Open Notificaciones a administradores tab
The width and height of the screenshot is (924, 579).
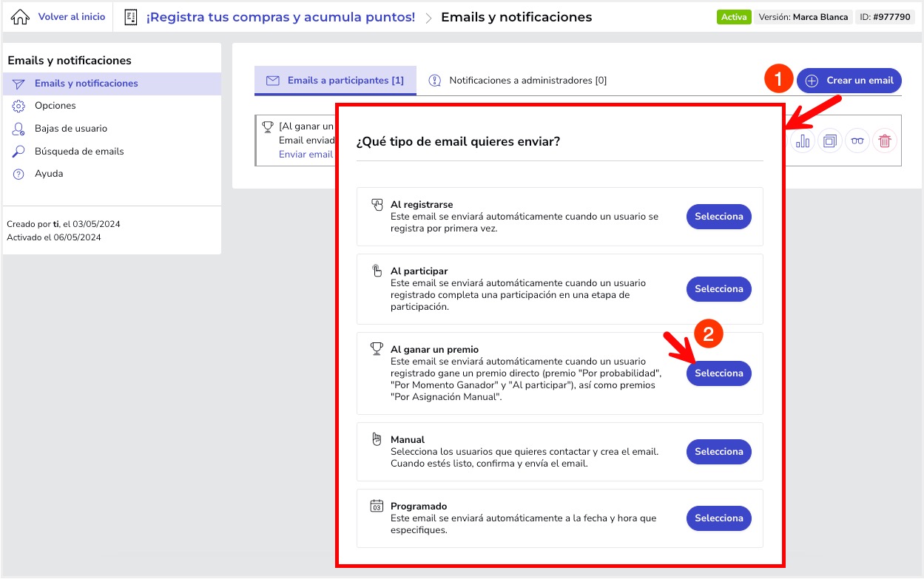[518, 81]
